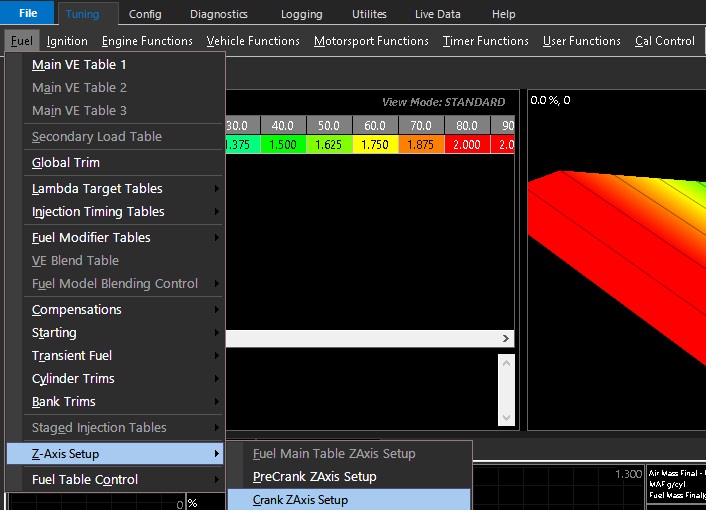Click the 3D VE surface graph
This screenshot has height=510, width=706.
[617, 261]
